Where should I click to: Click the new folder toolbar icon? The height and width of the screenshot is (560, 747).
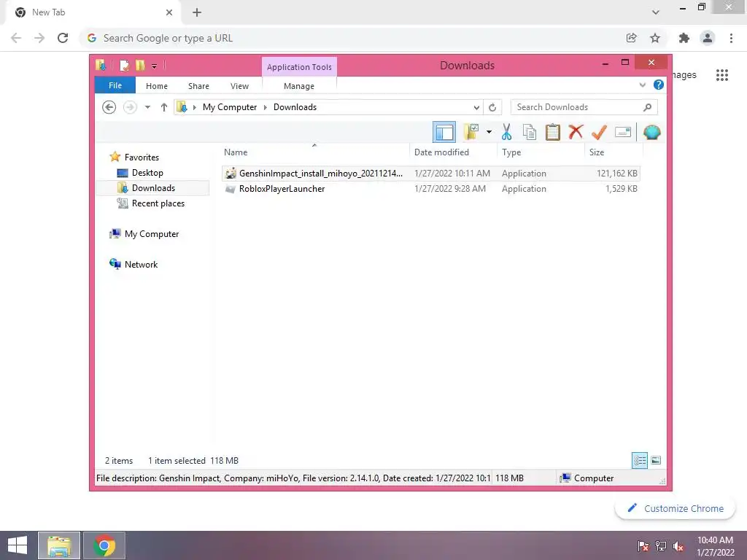(x=471, y=132)
